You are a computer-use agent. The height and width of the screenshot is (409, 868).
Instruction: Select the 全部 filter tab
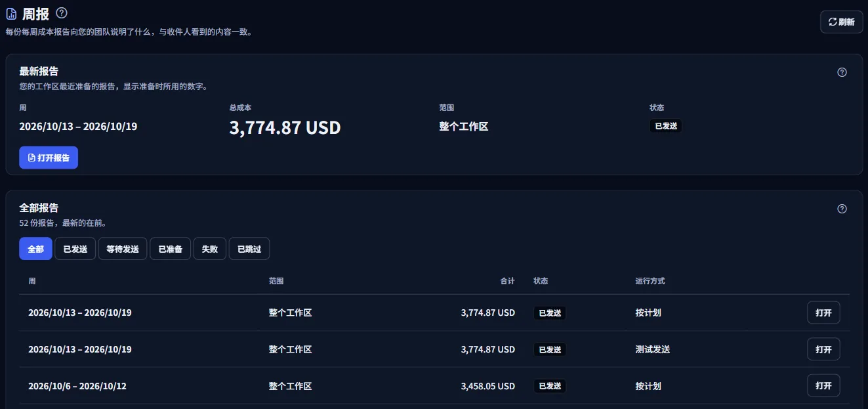35,249
